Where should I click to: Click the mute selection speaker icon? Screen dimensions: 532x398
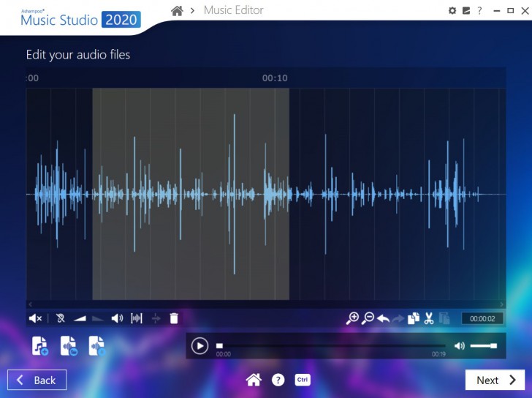click(35, 318)
